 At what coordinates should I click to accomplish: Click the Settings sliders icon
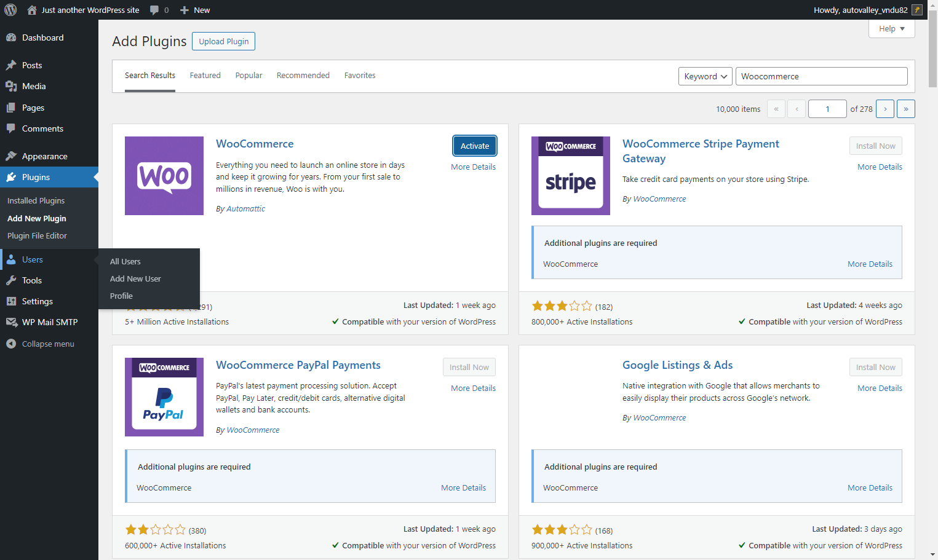coord(11,301)
